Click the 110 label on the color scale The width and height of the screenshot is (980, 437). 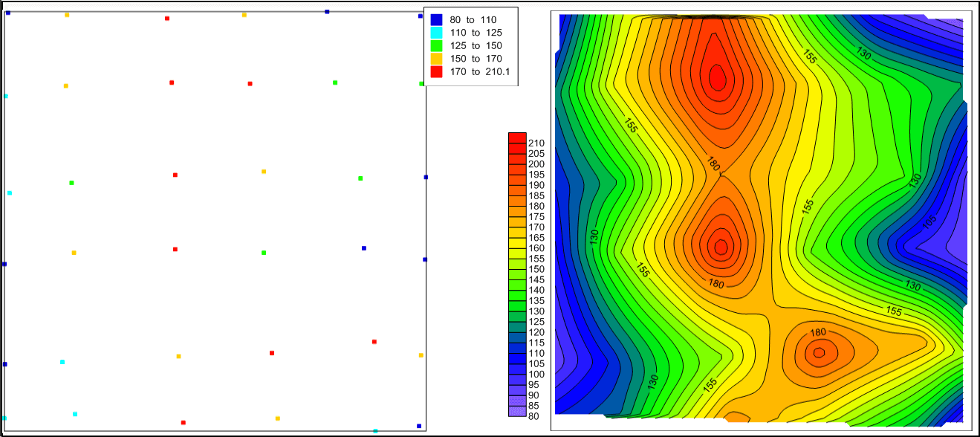point(536,353)
